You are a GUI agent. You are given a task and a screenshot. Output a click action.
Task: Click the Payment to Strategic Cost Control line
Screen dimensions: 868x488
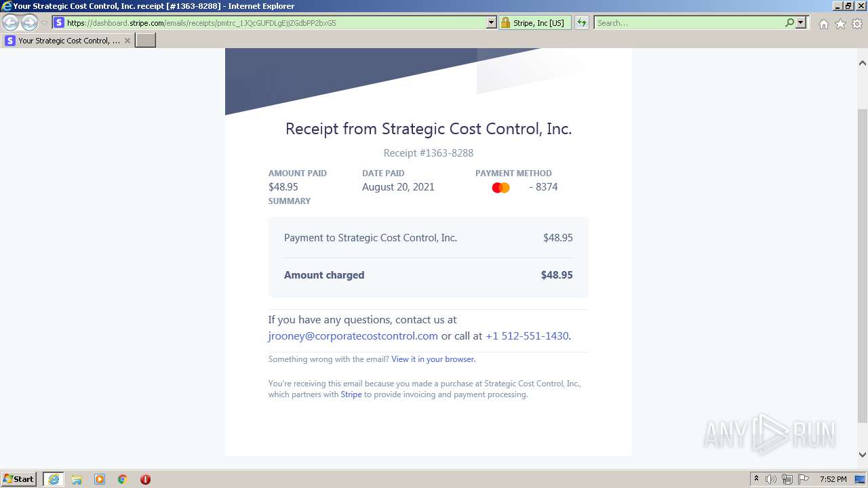pyautogui.click(x=370, y=238)
